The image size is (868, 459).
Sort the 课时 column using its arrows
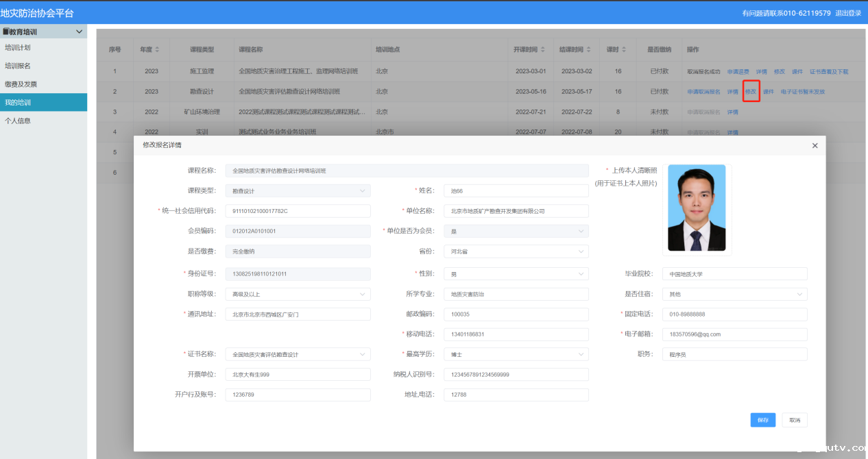click(x=625, y=50)
